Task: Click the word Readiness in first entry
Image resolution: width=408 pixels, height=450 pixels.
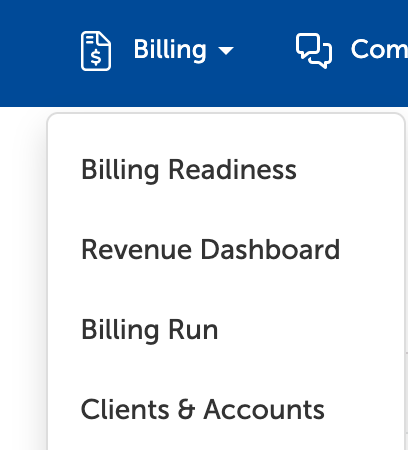Action: coord(232,169)
